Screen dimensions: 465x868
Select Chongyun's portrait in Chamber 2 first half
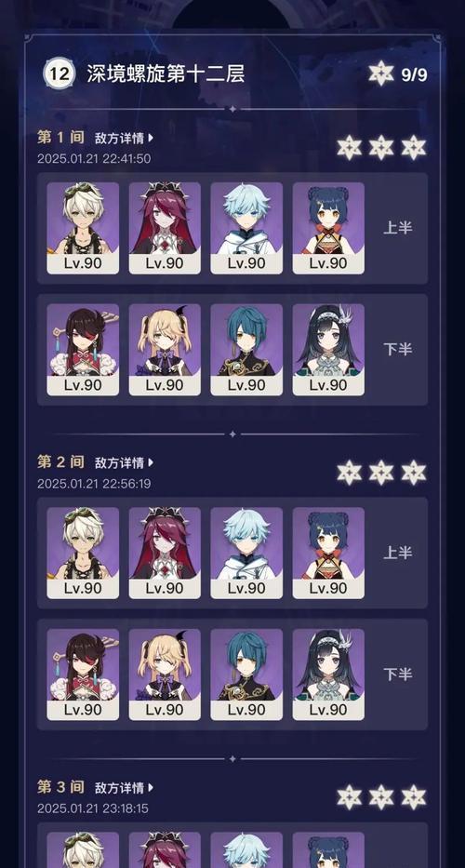pos(246,553)
